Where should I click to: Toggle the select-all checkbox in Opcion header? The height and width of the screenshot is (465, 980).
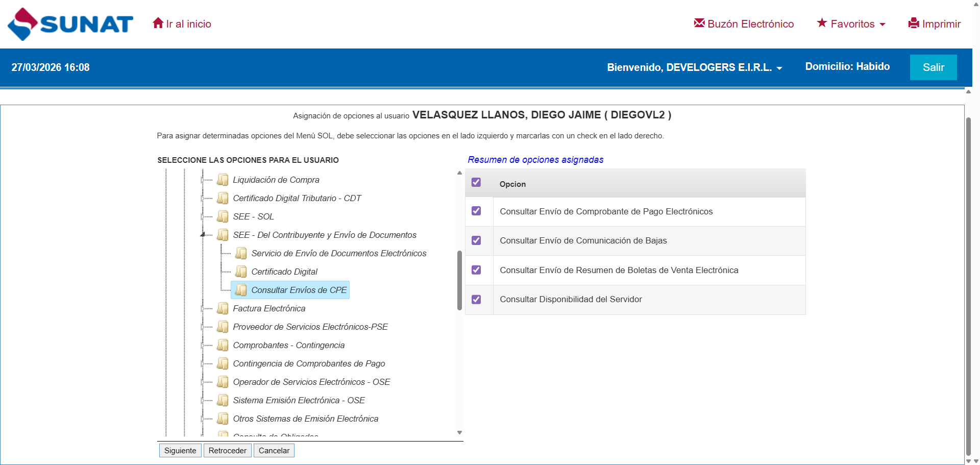point(476,183)
